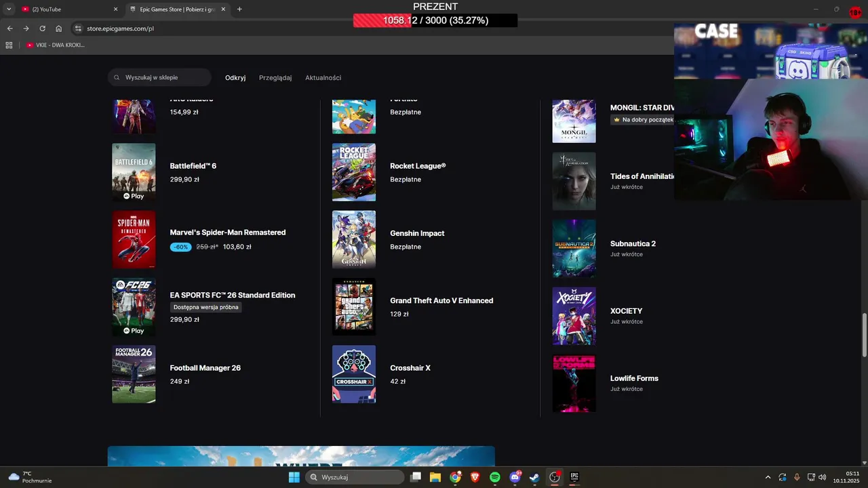Open the MONGIL cover thumbnail
The image size is (868, 488).
click(x=574, y=121)
